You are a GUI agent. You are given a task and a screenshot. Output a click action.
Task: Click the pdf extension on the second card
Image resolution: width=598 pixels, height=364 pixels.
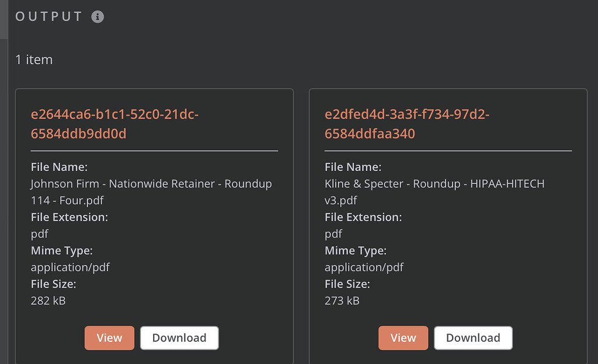pyautogui.click(x=333, y=233)
